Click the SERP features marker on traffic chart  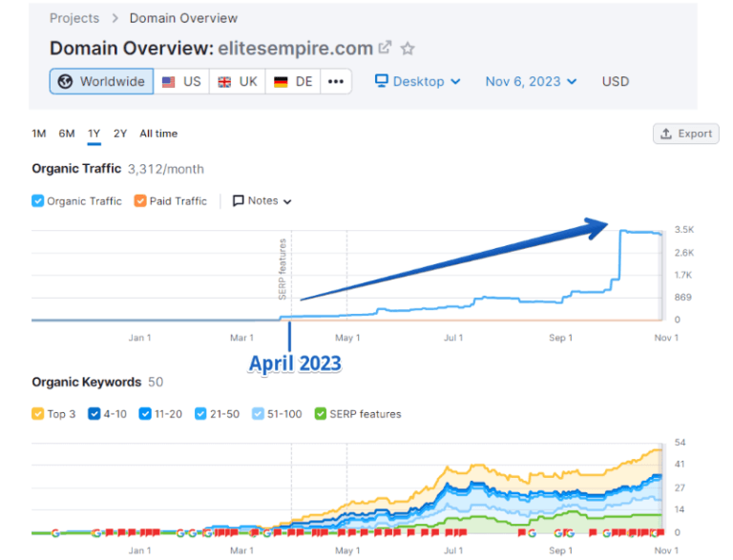283,269
